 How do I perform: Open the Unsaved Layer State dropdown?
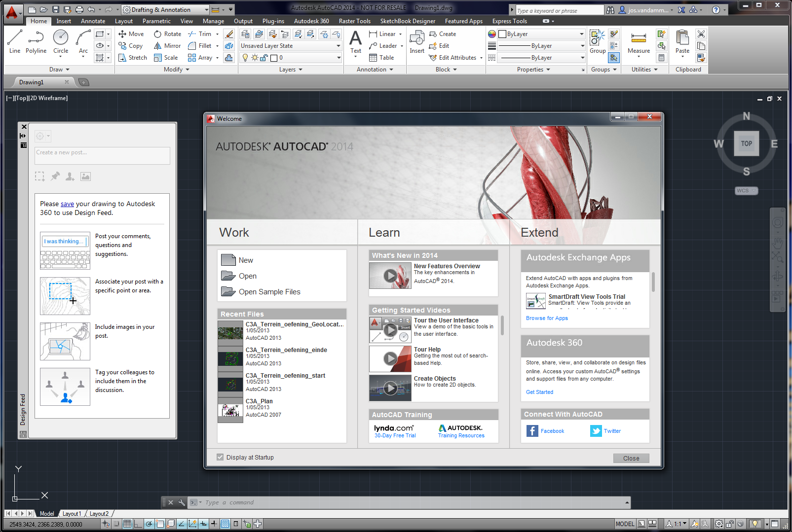(x=291, y=46)
